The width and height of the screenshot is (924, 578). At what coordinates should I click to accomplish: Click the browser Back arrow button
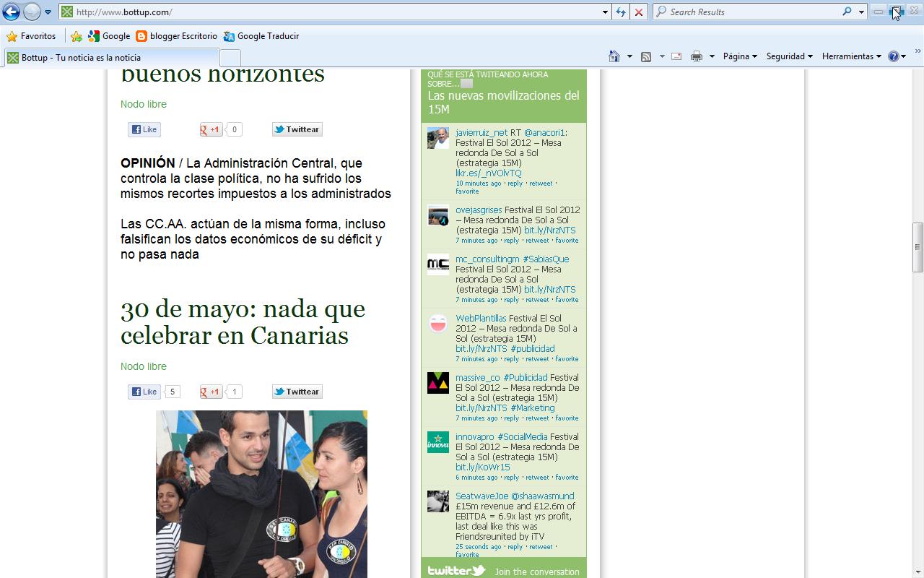pyautogui.click(x=12, y=12)
